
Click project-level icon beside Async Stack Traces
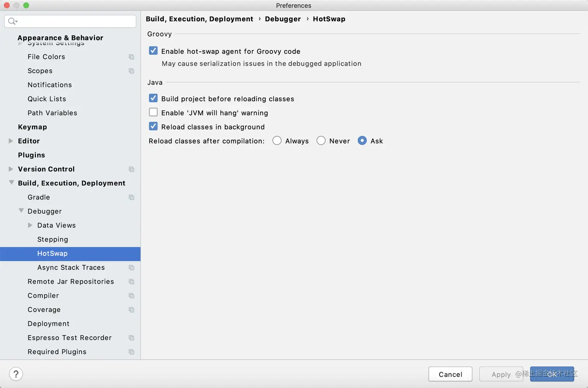(x=131, y=267)
